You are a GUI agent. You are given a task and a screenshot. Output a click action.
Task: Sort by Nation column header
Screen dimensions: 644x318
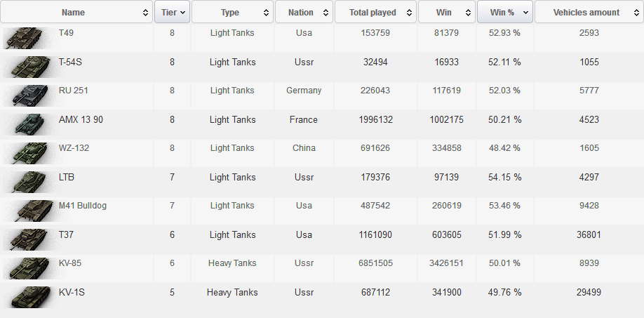click(x=304, y=12)
